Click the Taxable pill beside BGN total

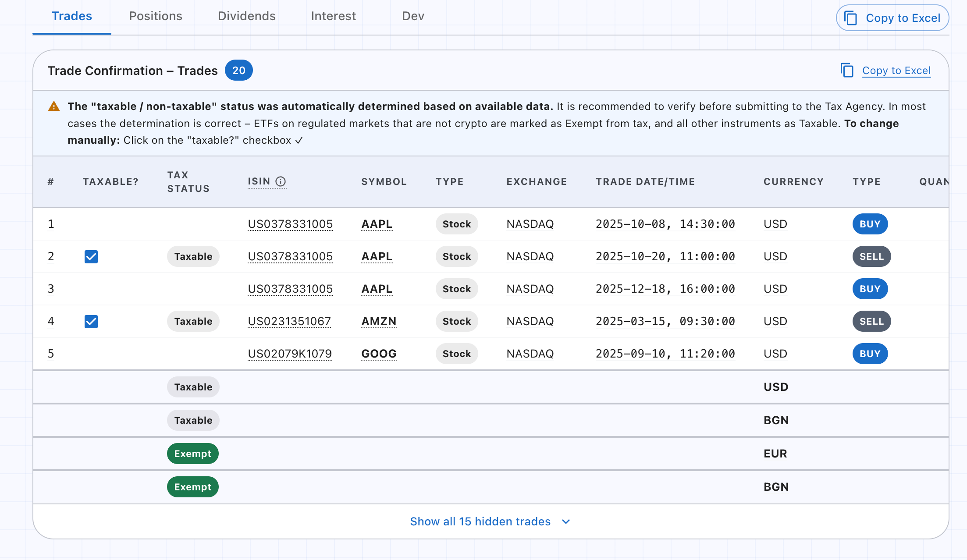click(193, 420)
